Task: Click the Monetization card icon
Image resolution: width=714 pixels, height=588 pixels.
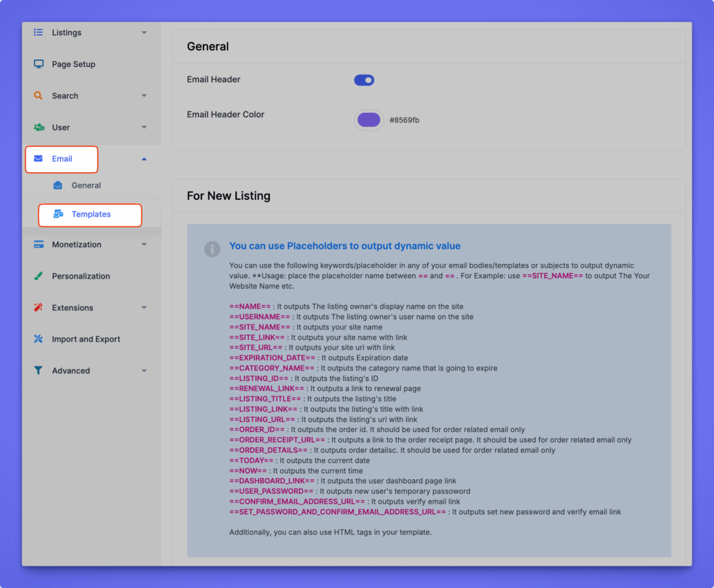Action: (38, 245)
